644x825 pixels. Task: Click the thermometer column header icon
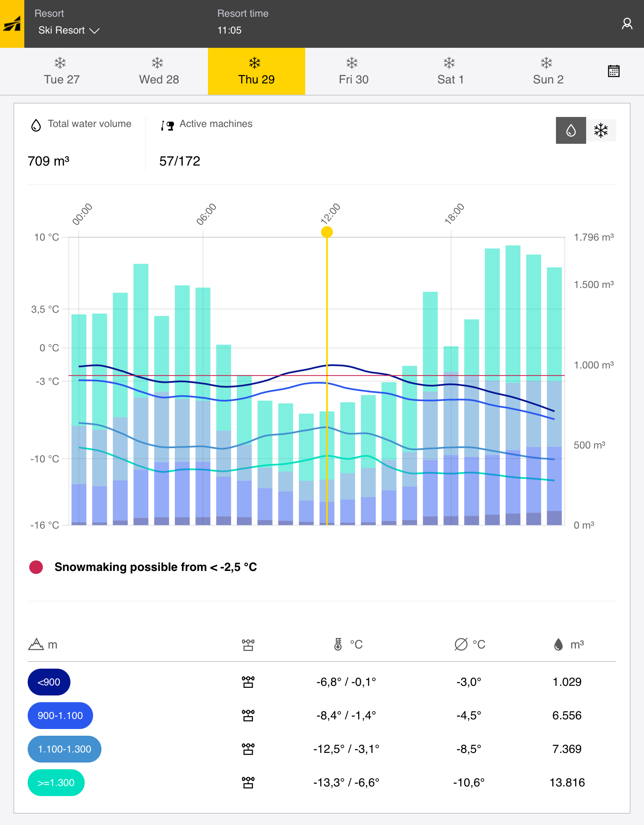pyautogui.click(x=338, y=644)
